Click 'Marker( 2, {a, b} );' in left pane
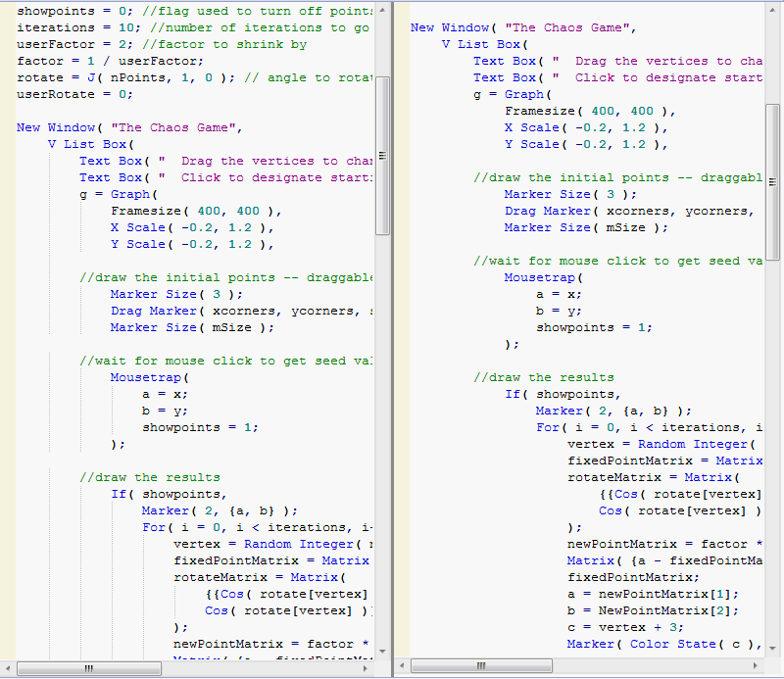This screenshot has height=679, width=784. (220, 511)
